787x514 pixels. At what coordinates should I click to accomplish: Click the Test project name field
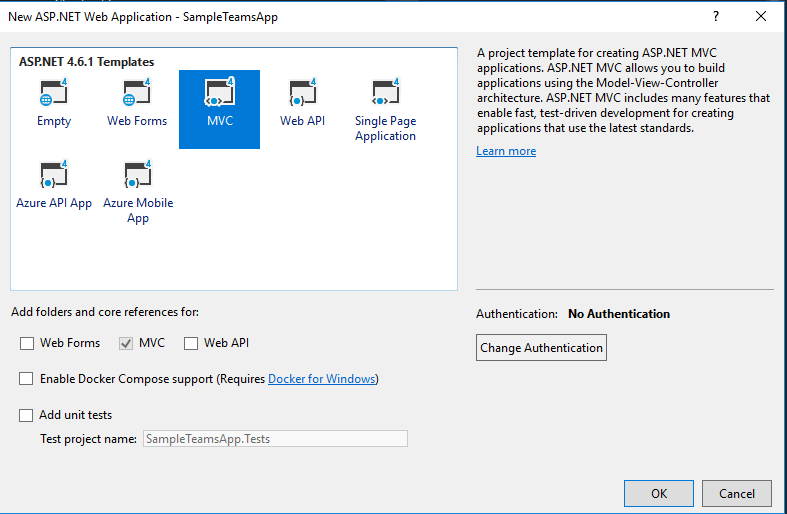click(275, 439)
